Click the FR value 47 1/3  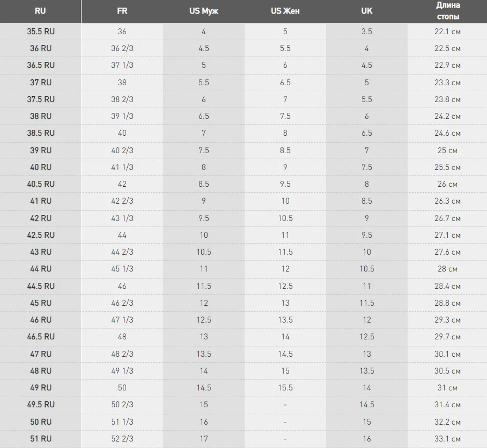(122, 320)
